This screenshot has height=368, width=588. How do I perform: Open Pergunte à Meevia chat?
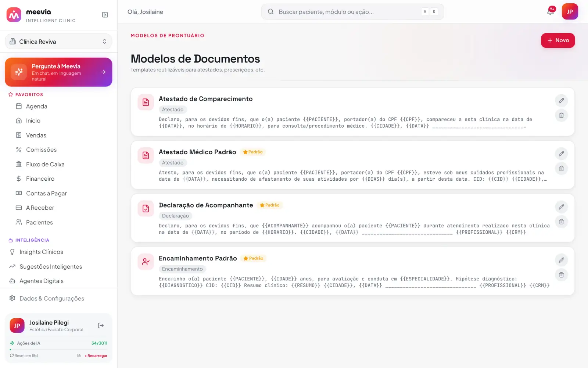click(58, 72)
